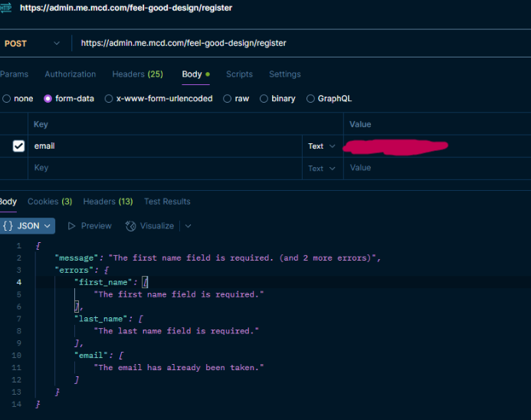Select the response Body tab
The height and width of the screenshot is (420, 531).
click(8, 202)
